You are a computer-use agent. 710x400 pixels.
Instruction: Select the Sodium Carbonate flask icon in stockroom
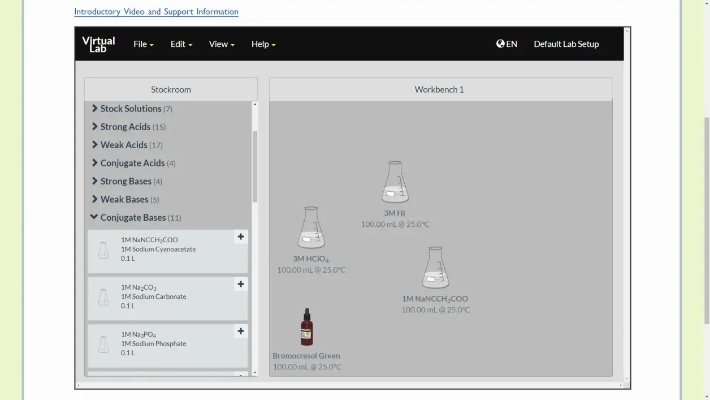[x=103, y=297]
